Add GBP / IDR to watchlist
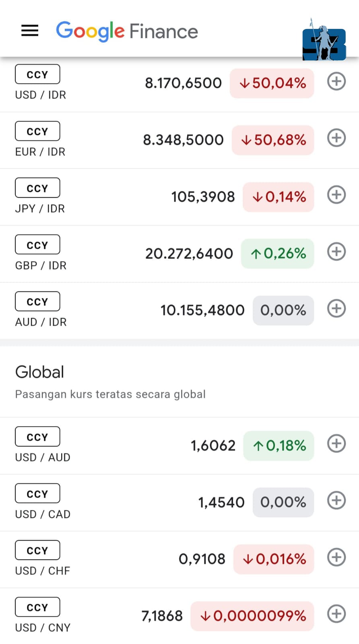The width and height of the screenshot is (359, 644). tap(336, 252)
